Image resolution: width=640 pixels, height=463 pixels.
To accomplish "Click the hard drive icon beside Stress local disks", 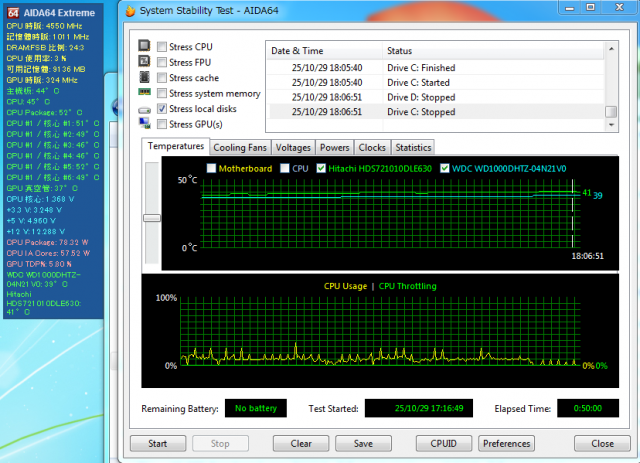I will (144, 110).
